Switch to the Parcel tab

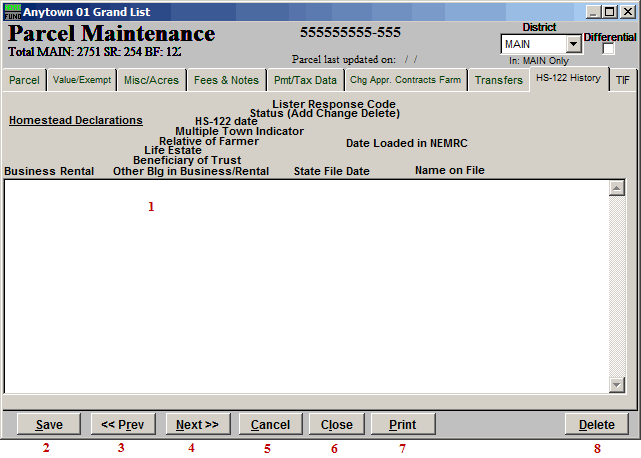pos(23,80)
